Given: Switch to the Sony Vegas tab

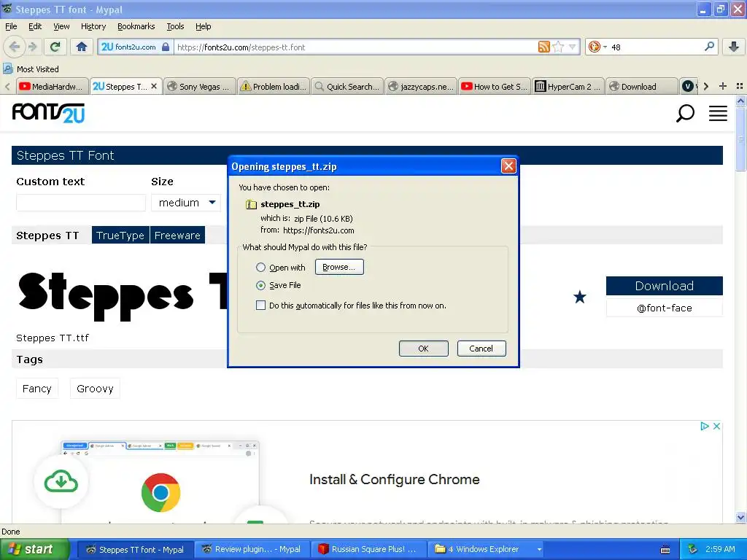Looking at the screenshot, I should click(200, 86).
